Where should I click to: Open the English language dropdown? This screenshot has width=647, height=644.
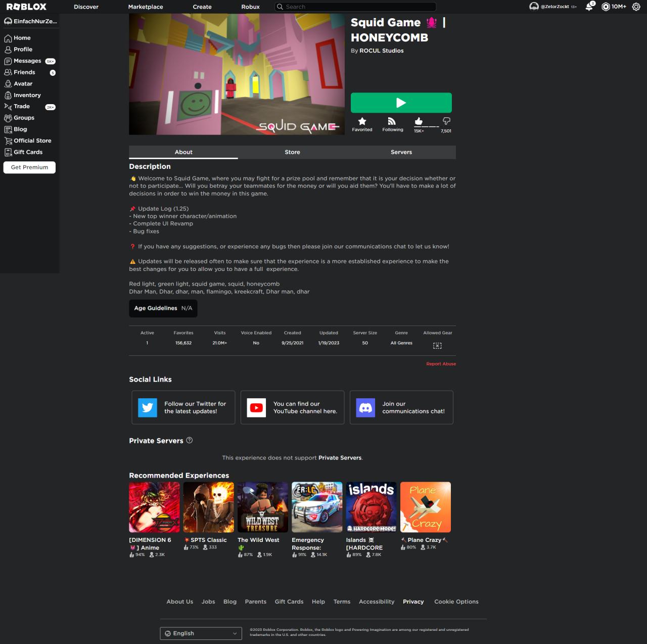click(201, 633)
